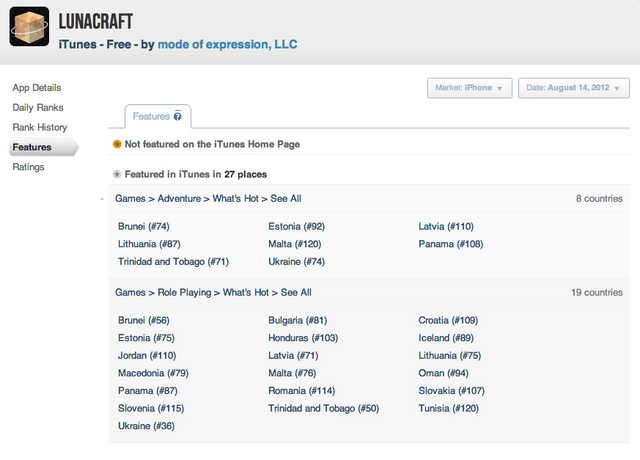Select Panama (#87) entry
This screenshot has width=640, height=460.
click(x=148, y=390)
